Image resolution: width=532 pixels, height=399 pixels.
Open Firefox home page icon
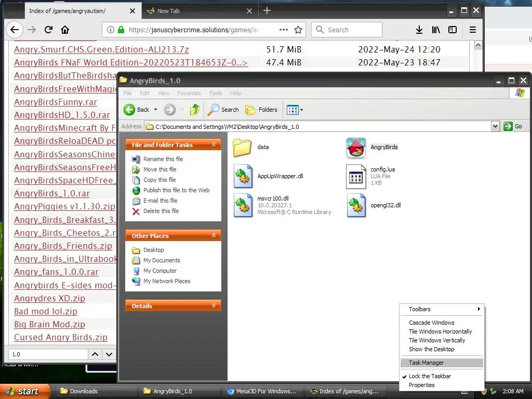(x=65, y=30)
